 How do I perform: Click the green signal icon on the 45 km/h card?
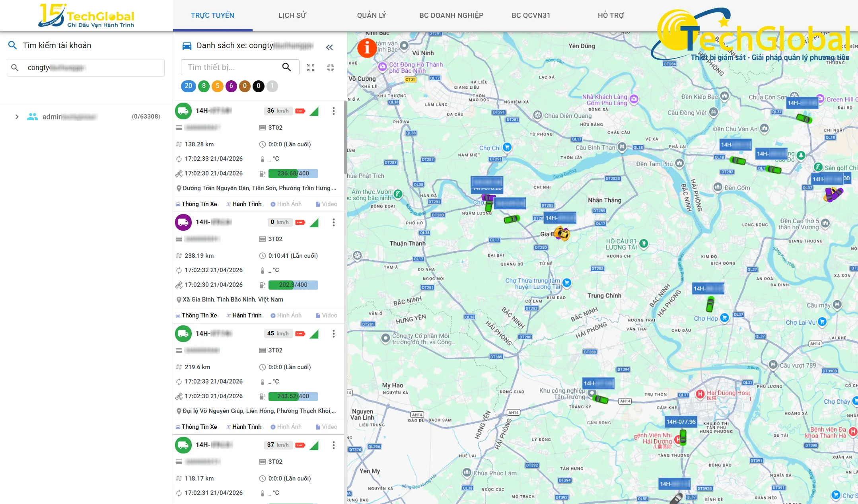[x=314, y=334]
